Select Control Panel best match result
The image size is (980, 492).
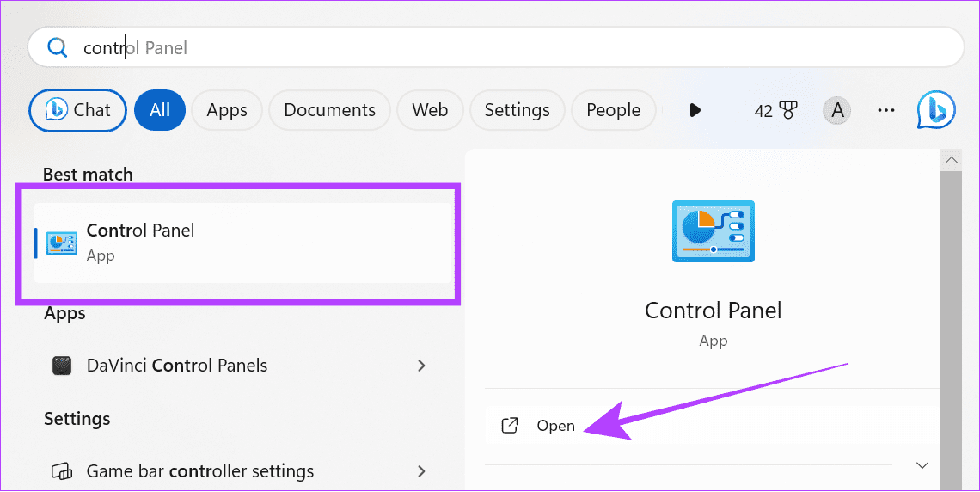click(243, 243)
